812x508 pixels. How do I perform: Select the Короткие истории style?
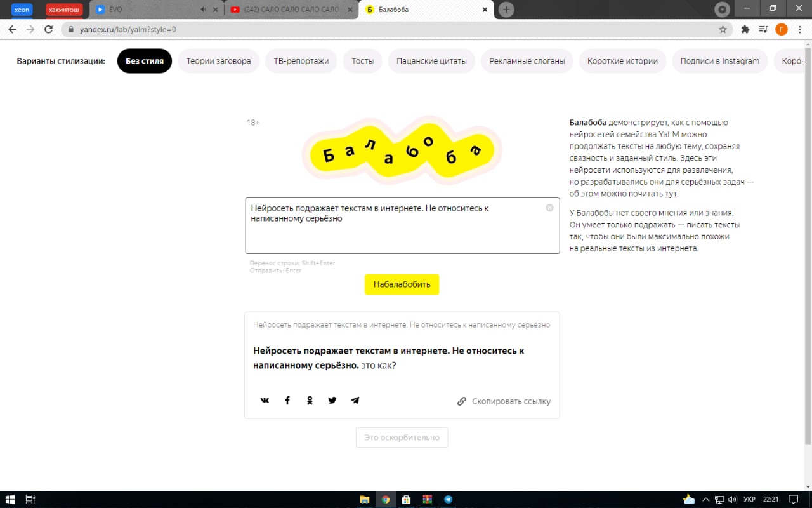click(622, 61)
